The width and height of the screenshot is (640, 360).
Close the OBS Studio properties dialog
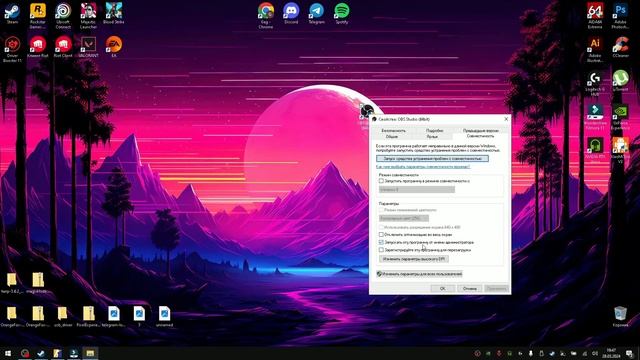pyautogui.click(x=506, y=119)
